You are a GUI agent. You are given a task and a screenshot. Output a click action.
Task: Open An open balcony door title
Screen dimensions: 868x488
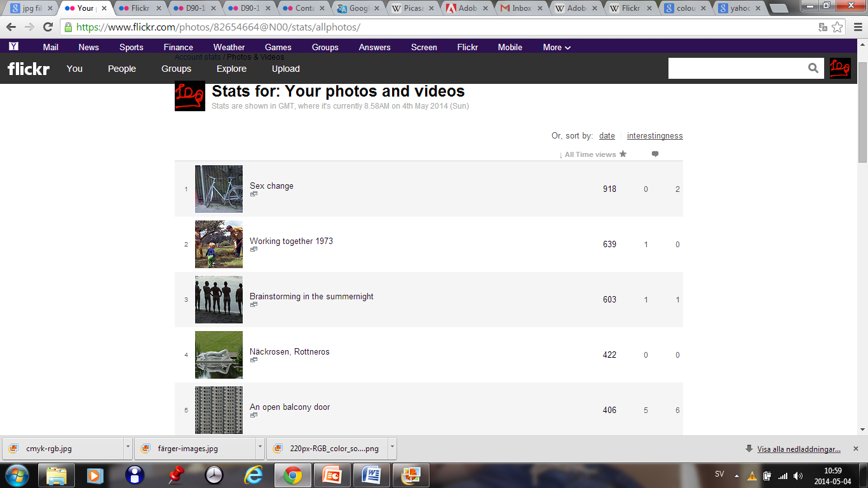coord(290,407)
